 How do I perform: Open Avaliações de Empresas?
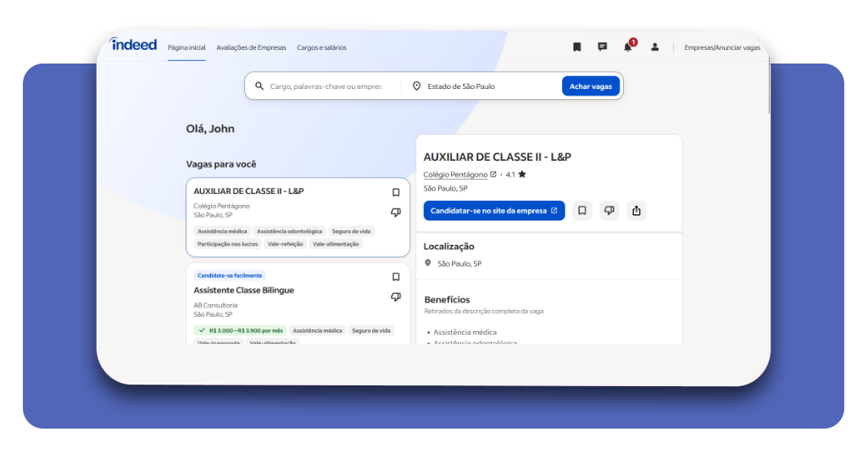click(x=251, y=47)
